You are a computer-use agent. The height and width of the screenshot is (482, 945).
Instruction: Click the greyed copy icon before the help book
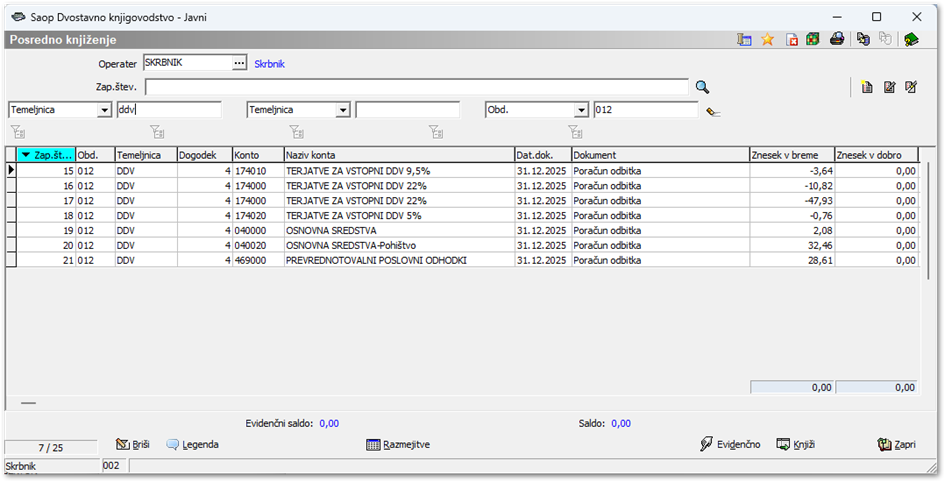885,40
